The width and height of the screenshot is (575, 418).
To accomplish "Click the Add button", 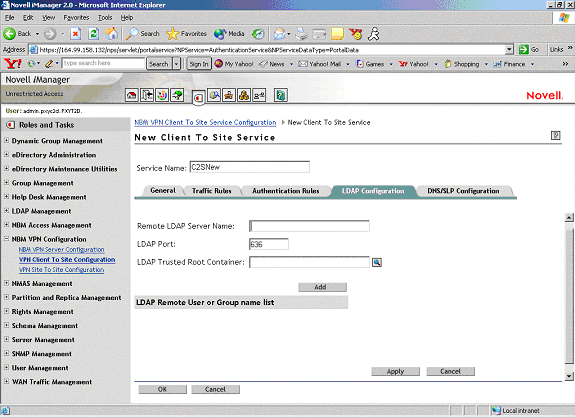I will click(322, 287).
